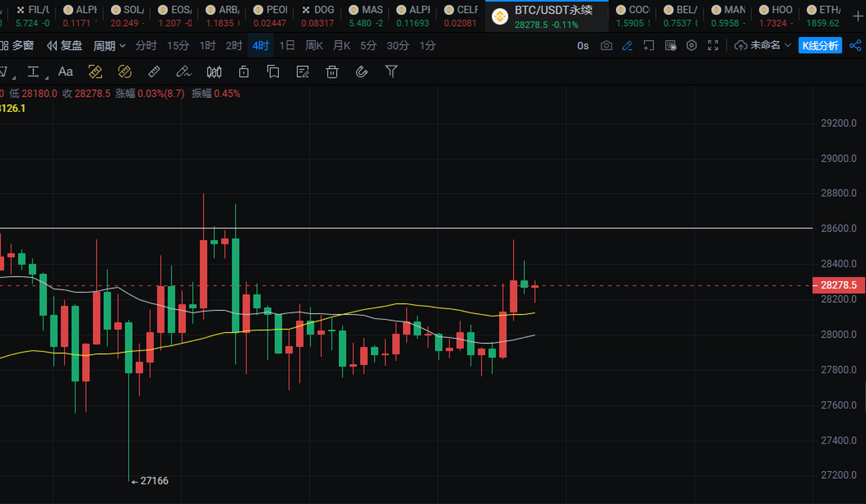The width and height of the screenshot is (866, 504).
Task: Click the 收 28278.5 close value
Action: click(x=86, y=94)
